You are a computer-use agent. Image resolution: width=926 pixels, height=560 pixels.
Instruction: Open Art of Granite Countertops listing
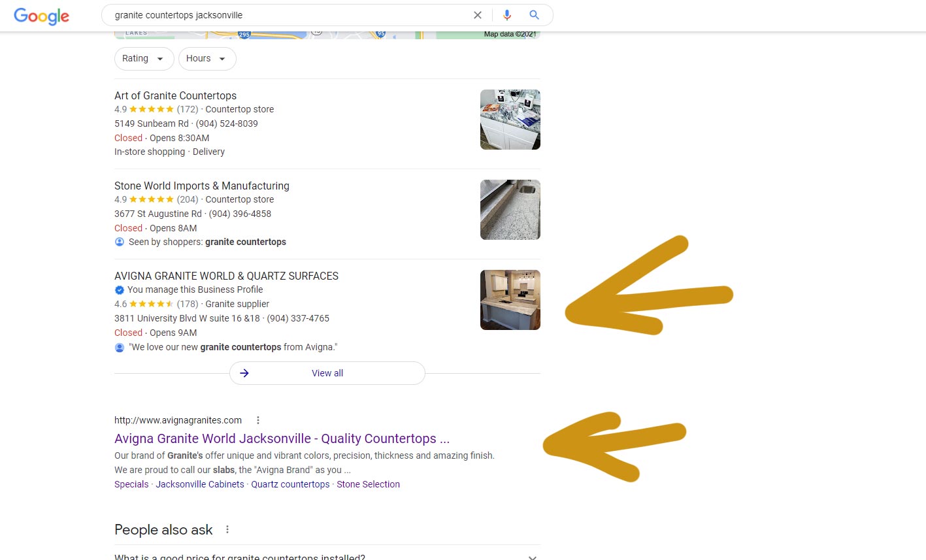point(175,95)
